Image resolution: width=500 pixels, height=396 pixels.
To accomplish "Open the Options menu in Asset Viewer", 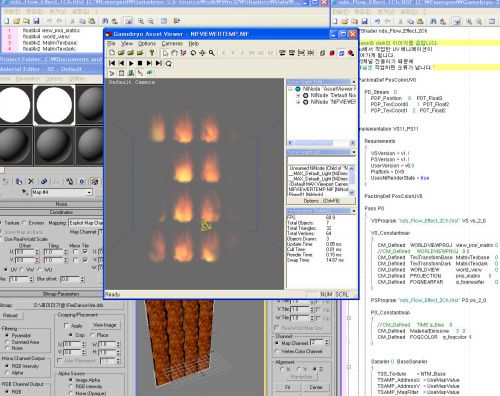I will coord(147,44).
